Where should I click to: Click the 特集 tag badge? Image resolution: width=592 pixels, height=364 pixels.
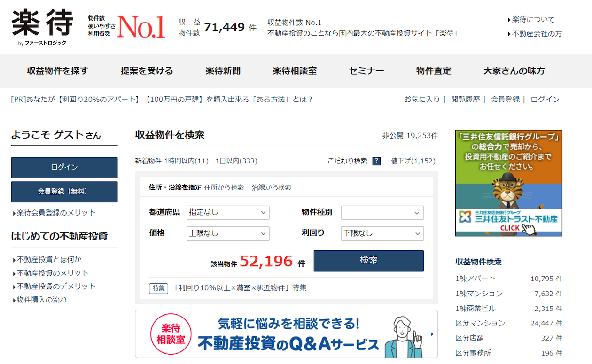[158, 288]
